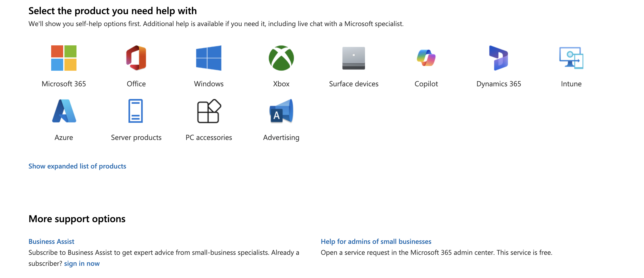Open the Azure triangle A icon
Viewport: 644px width, 278px height.
click(64, 111)
